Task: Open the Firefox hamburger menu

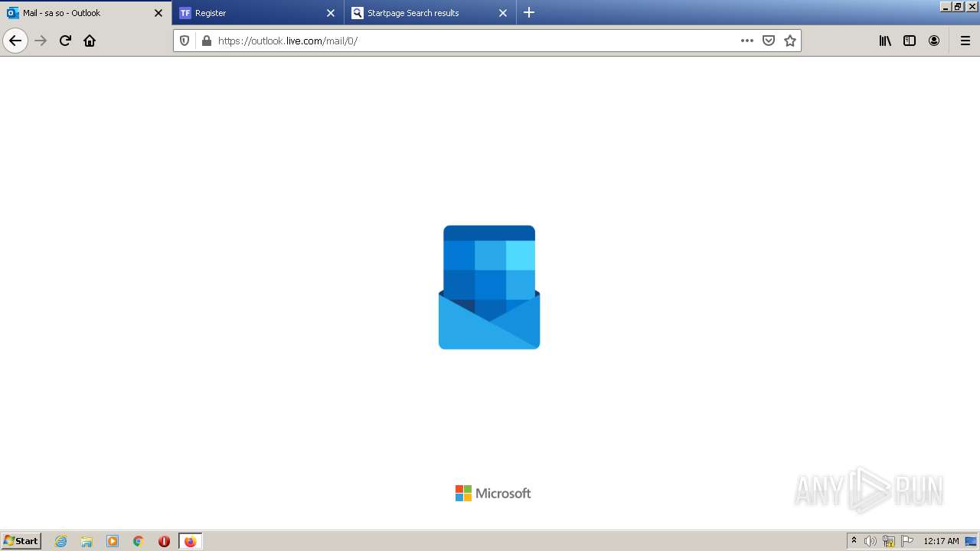Action: [965, 41]
